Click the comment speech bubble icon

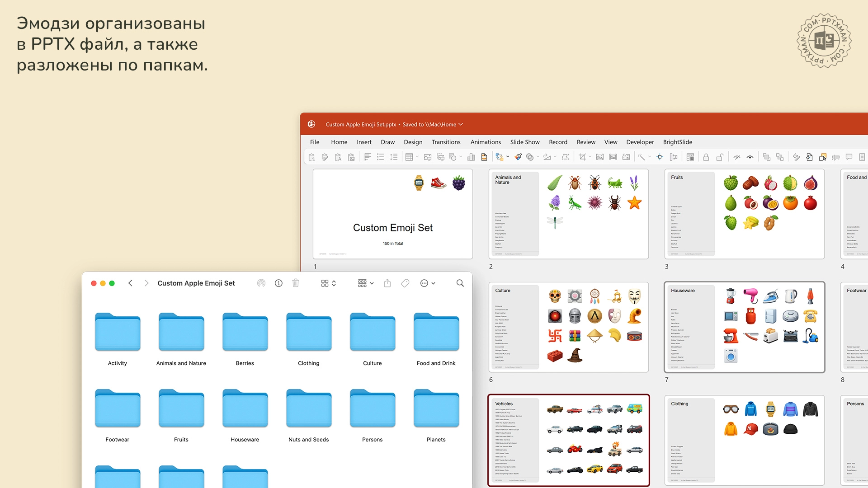click(x=849, y=157)
